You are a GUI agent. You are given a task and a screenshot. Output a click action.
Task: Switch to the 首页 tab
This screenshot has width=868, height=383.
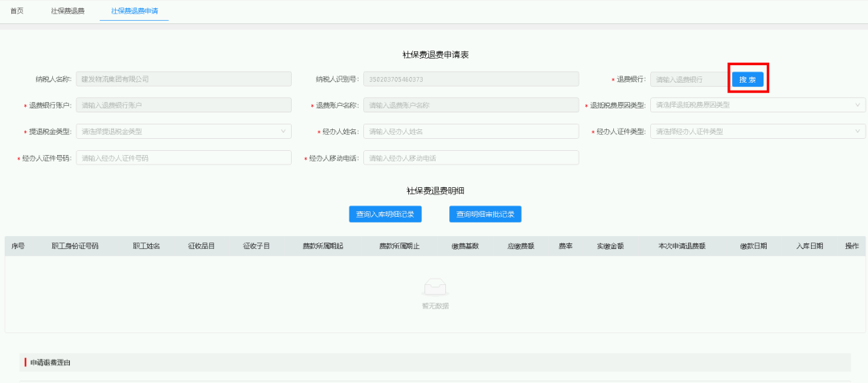(x=17, y=11)
